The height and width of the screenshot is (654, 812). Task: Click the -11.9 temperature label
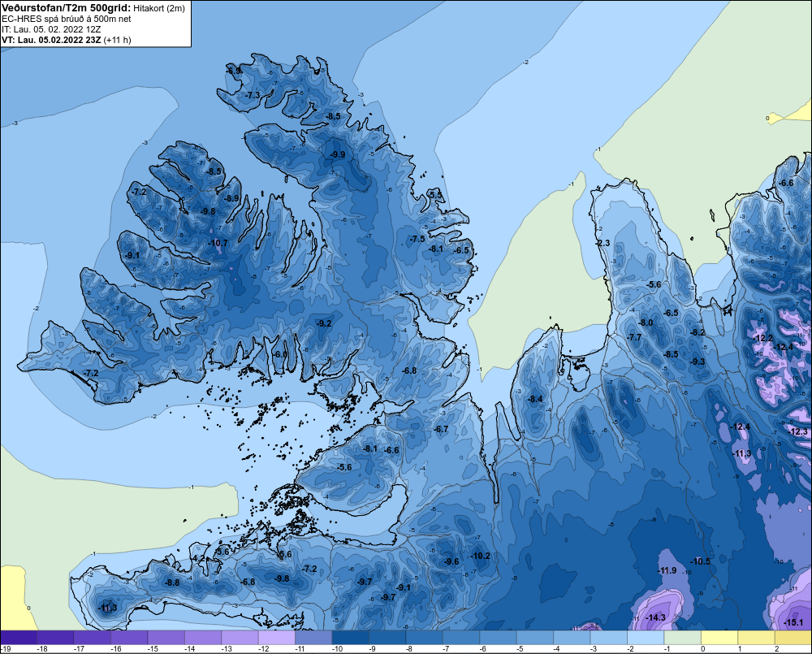click(667, 570)
